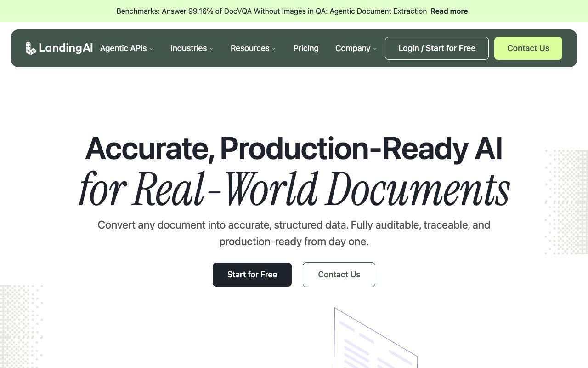This screenshot has width=588, height=368.
Task: Click the dark Start for Free button
Action: (x=252, y=275)
